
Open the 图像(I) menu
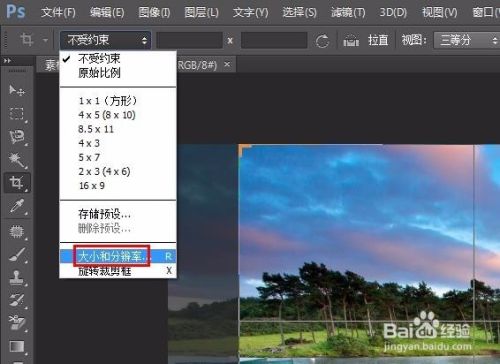154,13
